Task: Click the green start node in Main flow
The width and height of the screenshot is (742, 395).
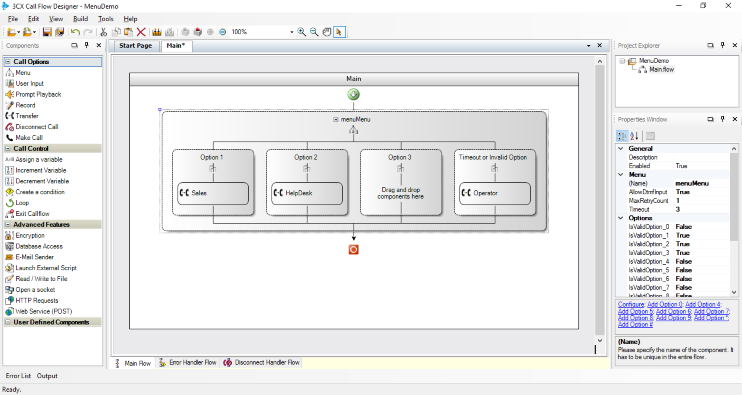Action: point(353,95)
